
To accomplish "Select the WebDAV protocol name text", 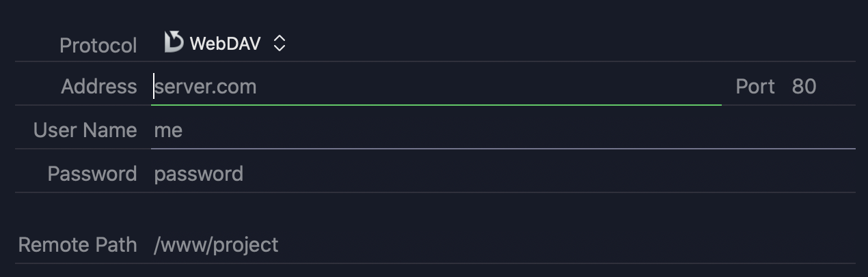I will point(225,44).
